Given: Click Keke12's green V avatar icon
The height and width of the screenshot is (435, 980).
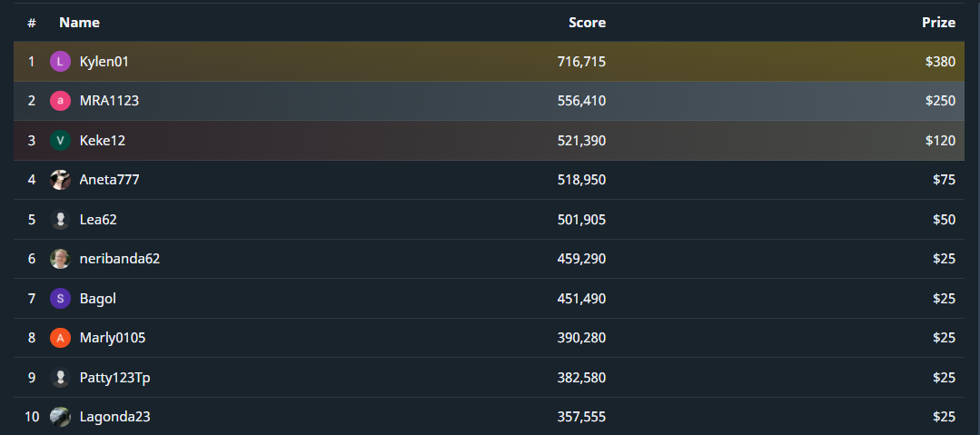Looking at the screenshot, I should pos(60,141).
